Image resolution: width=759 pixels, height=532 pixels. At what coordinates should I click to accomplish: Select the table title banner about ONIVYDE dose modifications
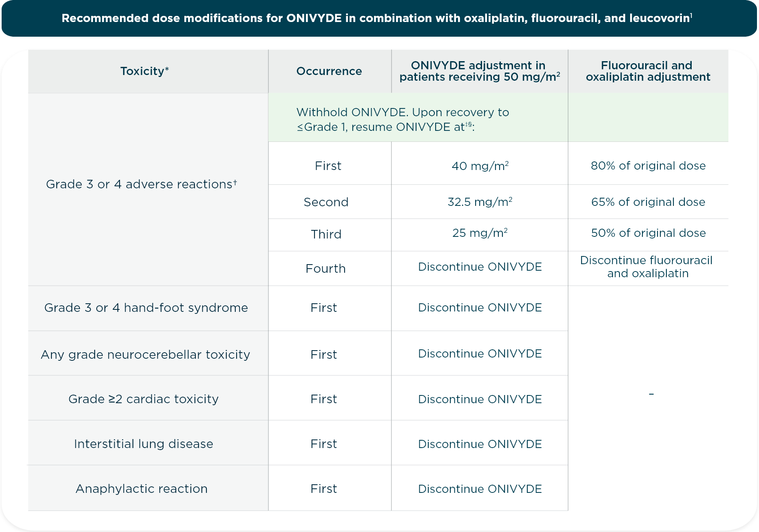point(379,18)
